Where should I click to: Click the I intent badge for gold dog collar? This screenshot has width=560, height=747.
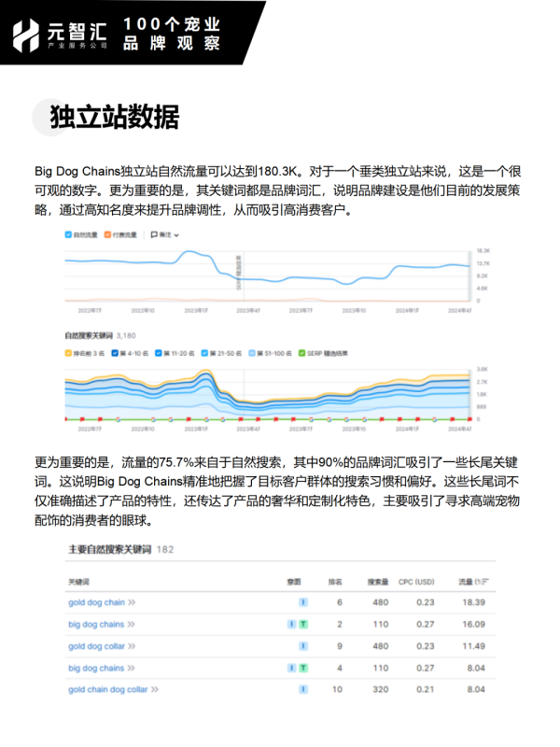pos(302,646)
